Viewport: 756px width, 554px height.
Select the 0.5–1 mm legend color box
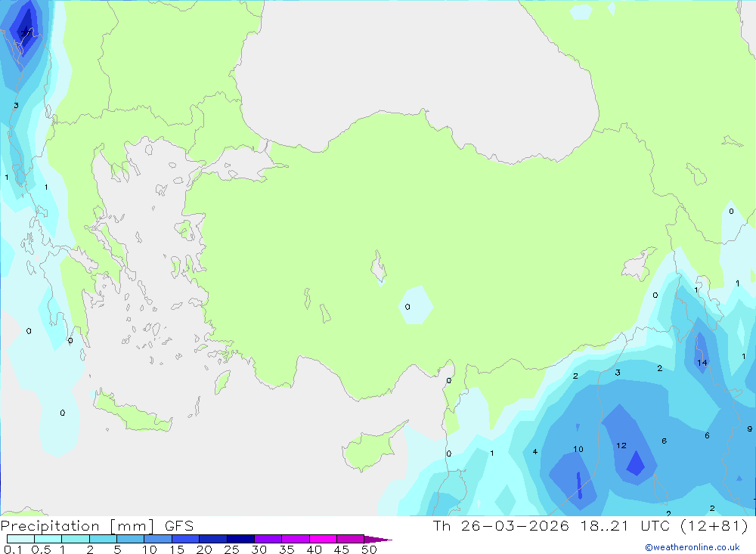(x=48, y=539)
